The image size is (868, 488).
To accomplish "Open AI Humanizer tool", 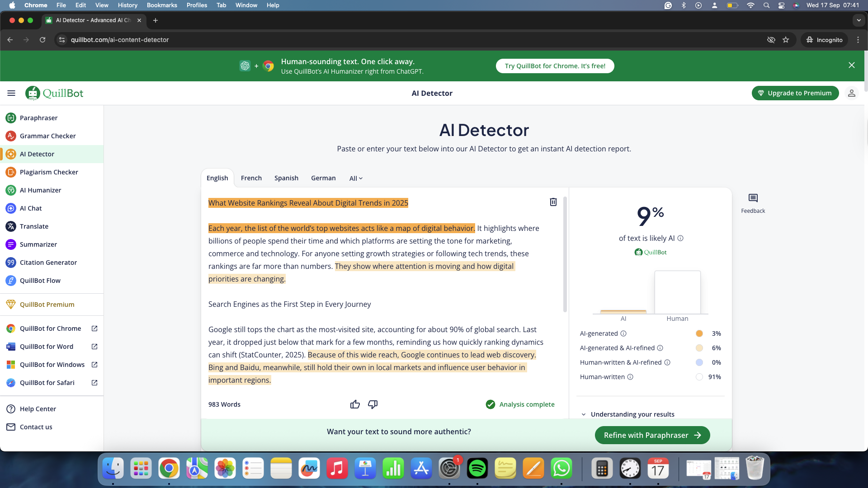I will click(x=52, y=190).
